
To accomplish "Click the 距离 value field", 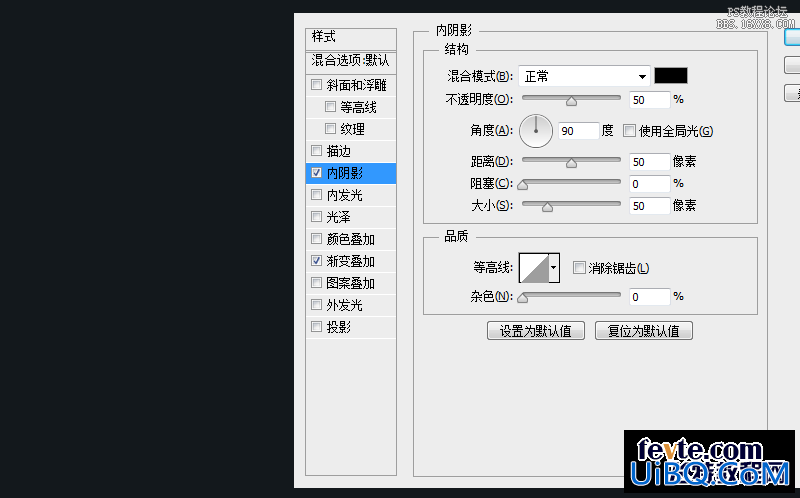I will pyautogui.click(x=649, y=162).
